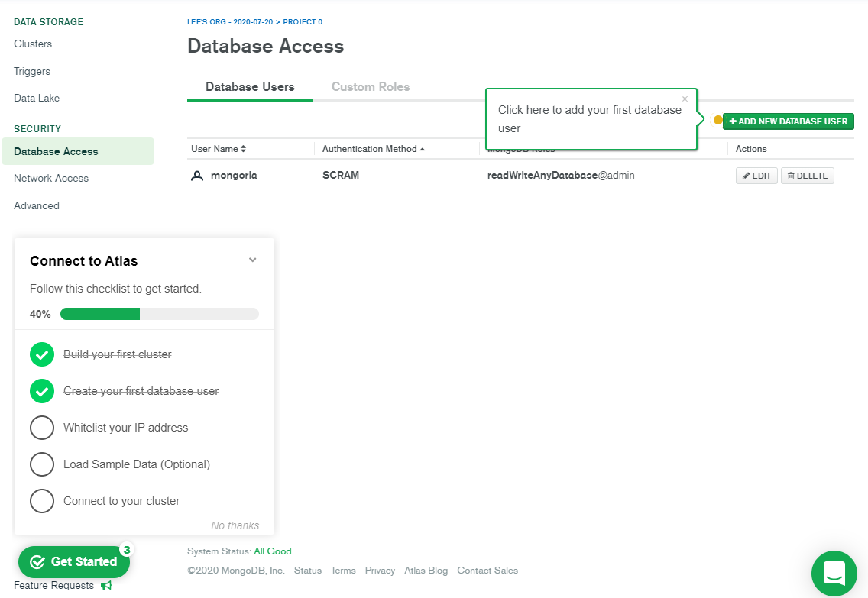This screenshot has width=868, height=598.
Task: Sort by Authentication Method column
Action: [374, 149]
